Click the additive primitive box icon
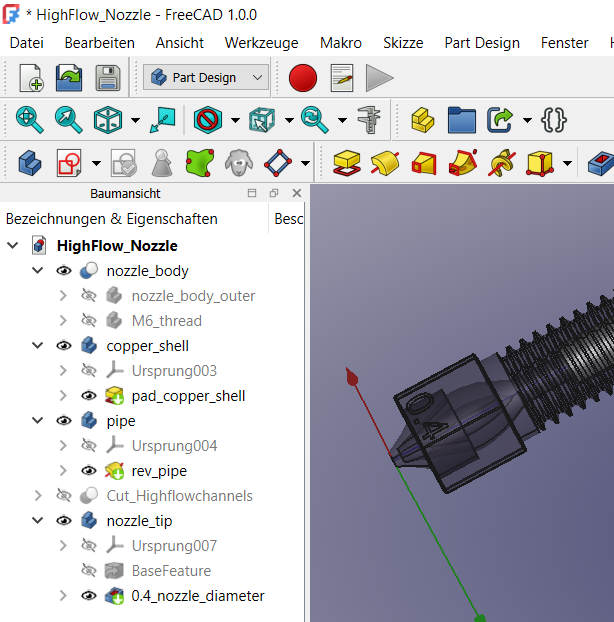 click(540, 163)
